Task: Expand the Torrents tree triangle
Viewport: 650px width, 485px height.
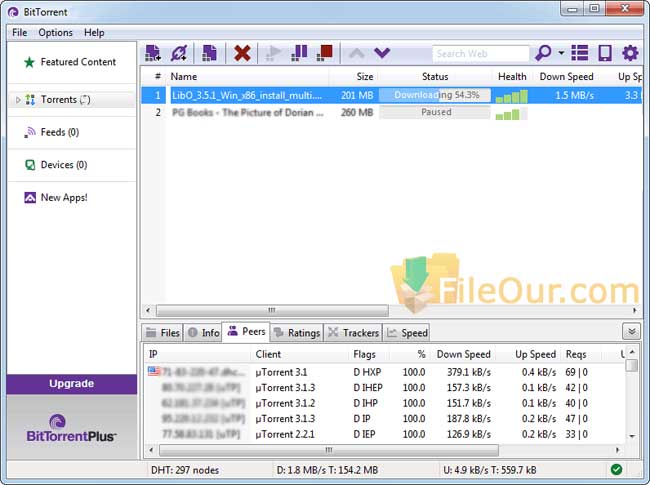Action: [18, 99]
